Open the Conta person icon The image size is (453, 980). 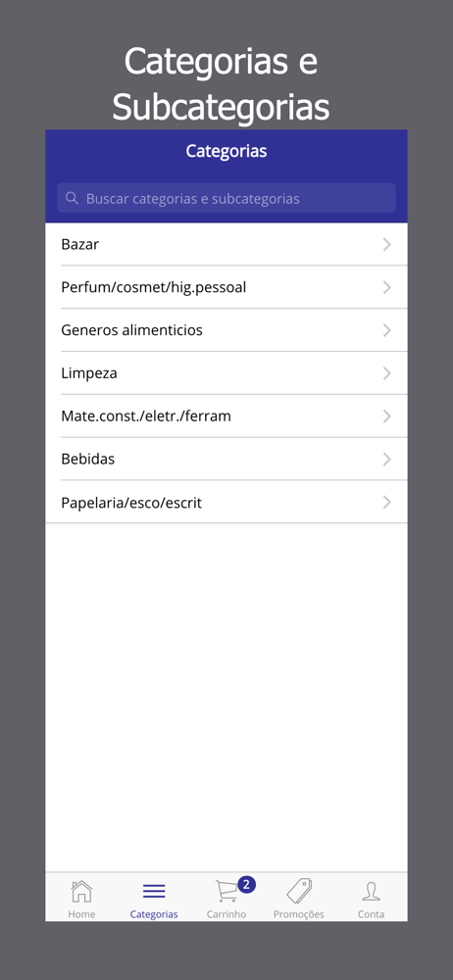tap(371, 891)
